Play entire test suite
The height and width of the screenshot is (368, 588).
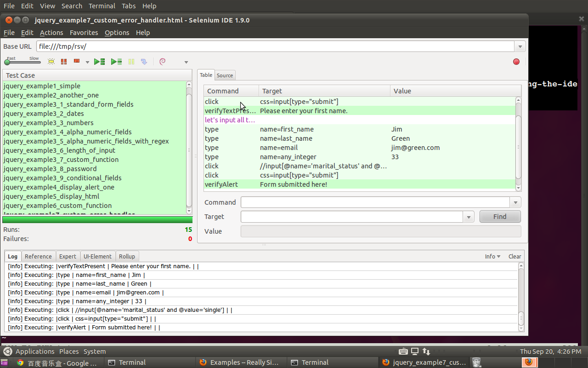click(100, 62)
